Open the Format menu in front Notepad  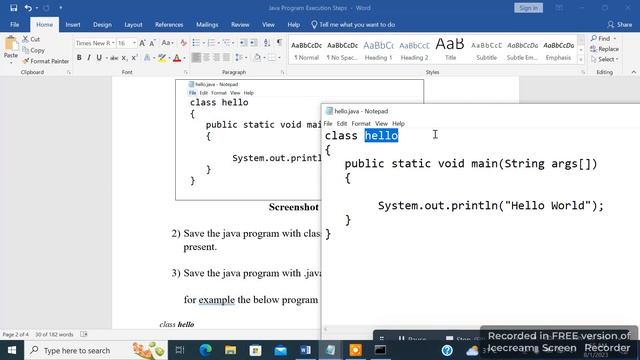pos(361,123)
